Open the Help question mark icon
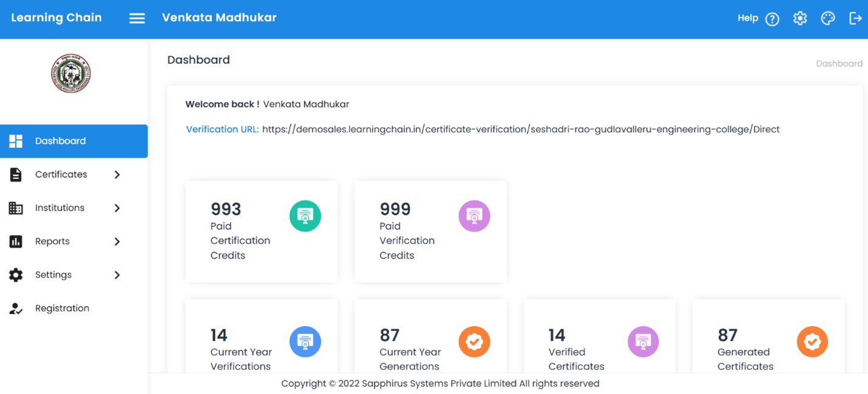868x394 pixels. click(772, 19)
